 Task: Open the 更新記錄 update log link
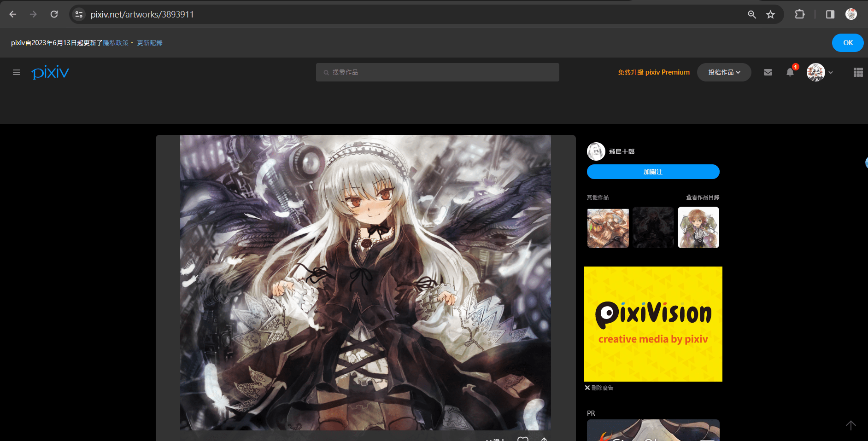[x=150, y=43]
